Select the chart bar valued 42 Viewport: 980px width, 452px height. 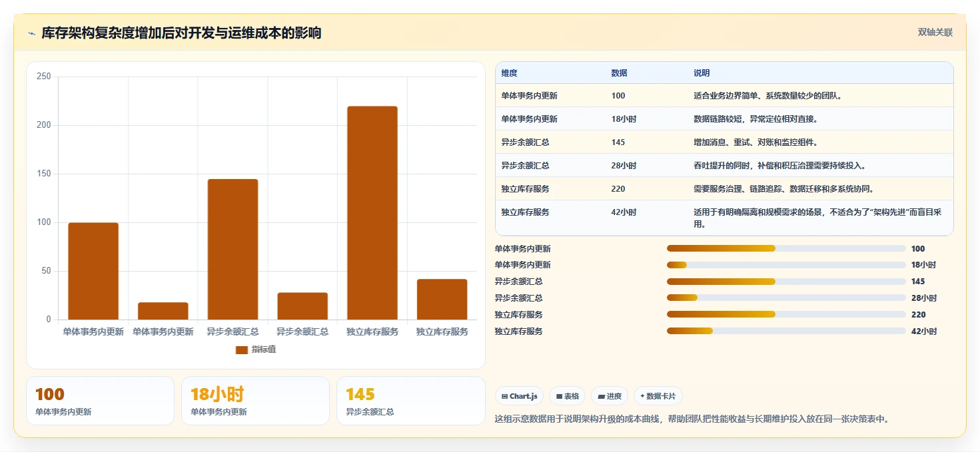click(442, 300)
